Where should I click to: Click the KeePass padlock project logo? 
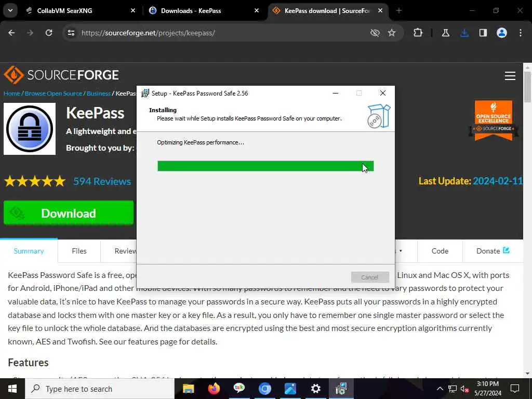tap(30, 129)
